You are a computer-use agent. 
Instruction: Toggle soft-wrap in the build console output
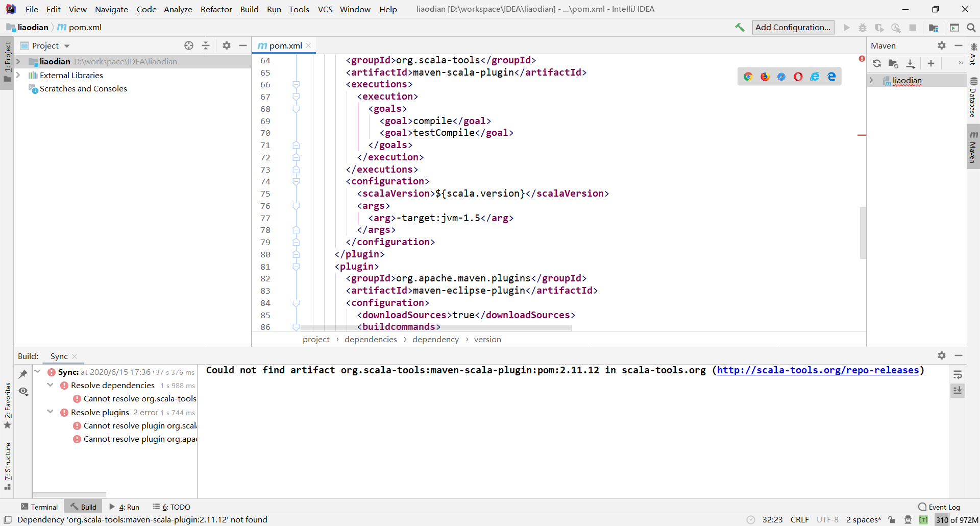tap(958, 374)
